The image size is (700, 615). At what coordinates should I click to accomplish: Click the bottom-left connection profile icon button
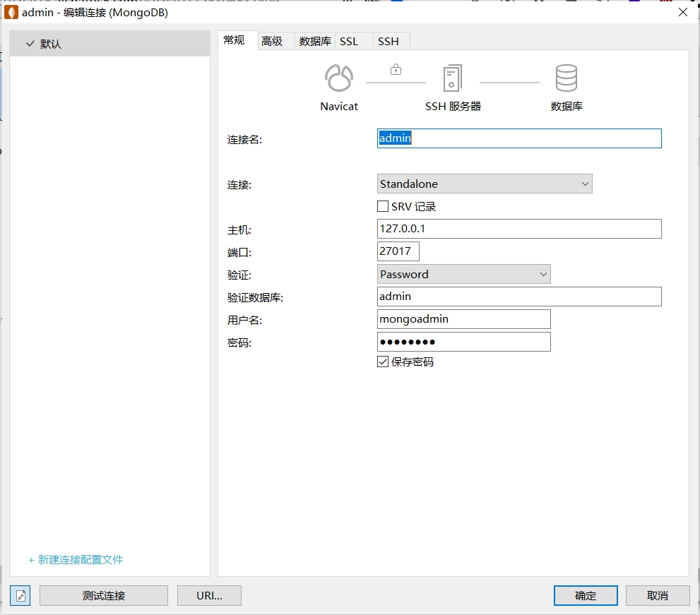20,595
